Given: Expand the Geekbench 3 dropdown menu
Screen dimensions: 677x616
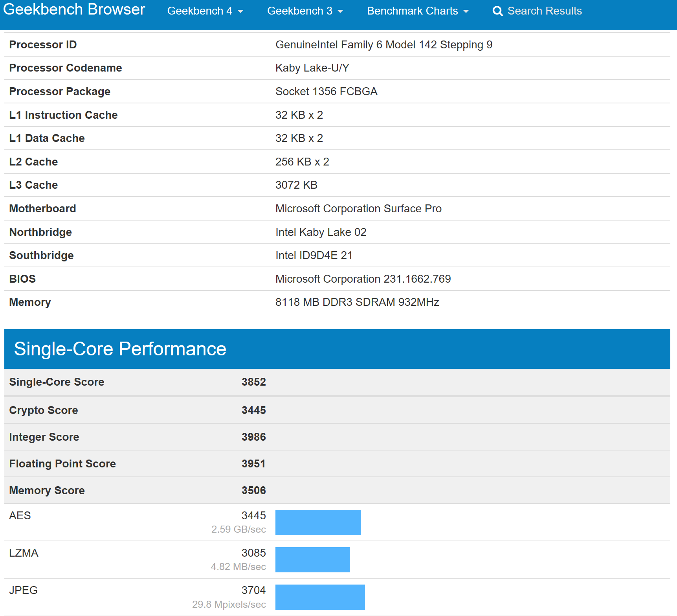Looking at the screenshot, I should tap(305, 11).
